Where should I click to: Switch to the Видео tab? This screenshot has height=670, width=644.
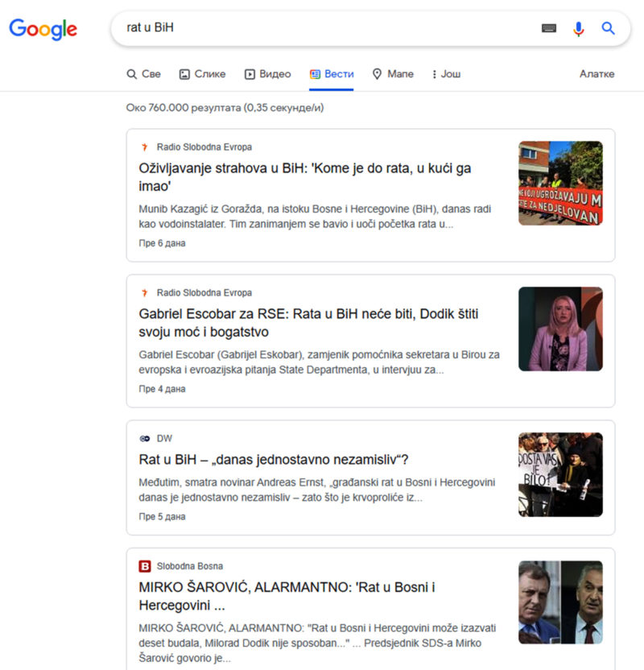point(268,74)
